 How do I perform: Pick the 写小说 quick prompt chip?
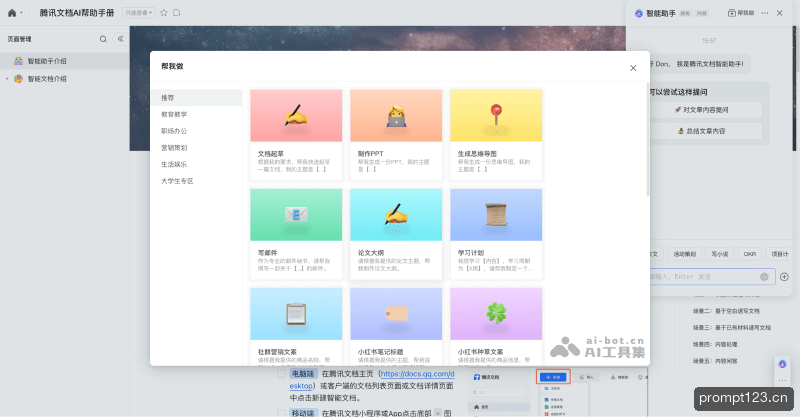tap(719, 254)
